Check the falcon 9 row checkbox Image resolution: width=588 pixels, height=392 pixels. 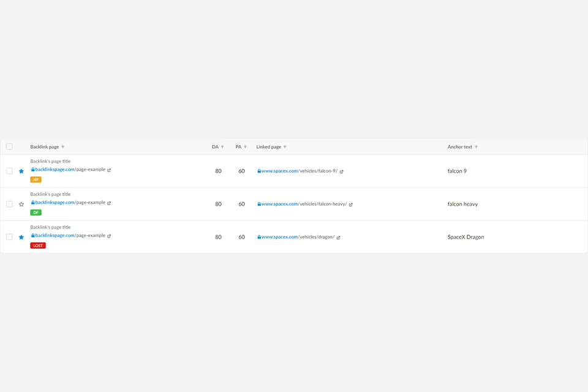[x=9, y=171]
